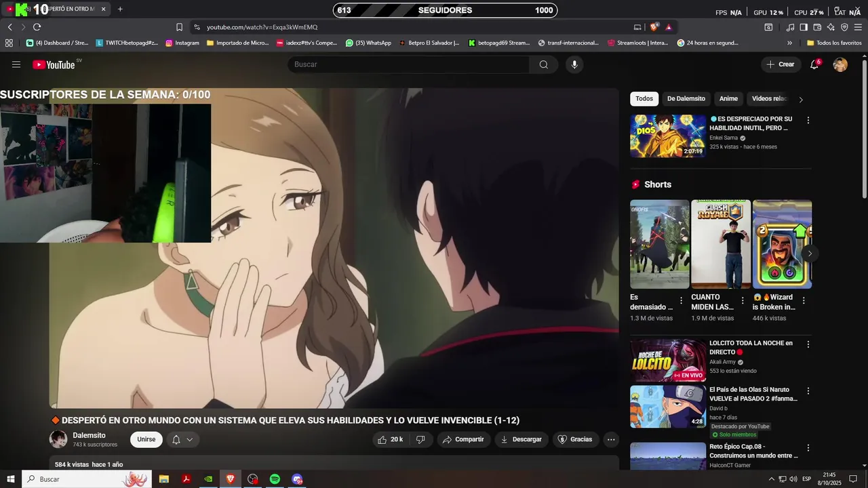
Task: Open a new browser tab
Action: (x=120, y=9)
